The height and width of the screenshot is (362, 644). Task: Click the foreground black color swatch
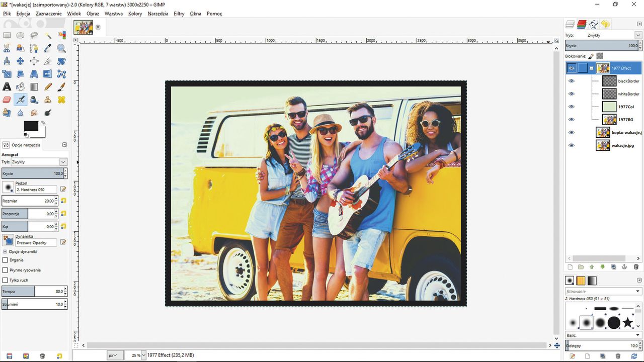click(x=31, y=126)
